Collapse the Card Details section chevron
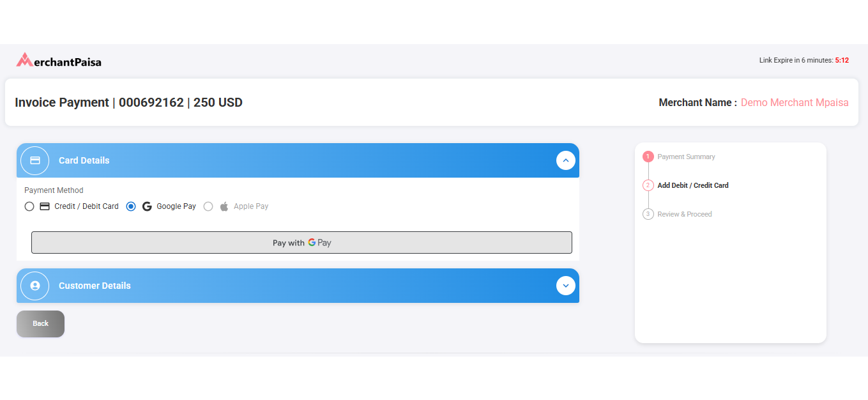868x400 pixels. click(566, 160)
